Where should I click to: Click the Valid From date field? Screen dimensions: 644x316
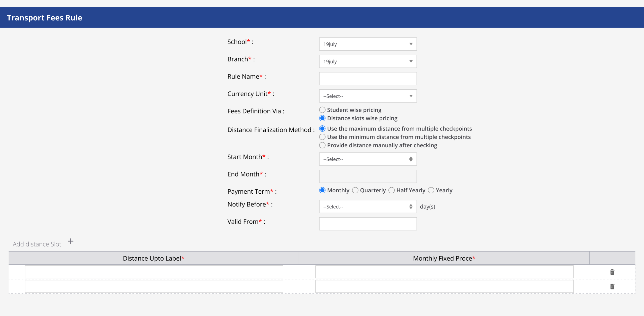[368, 224]
